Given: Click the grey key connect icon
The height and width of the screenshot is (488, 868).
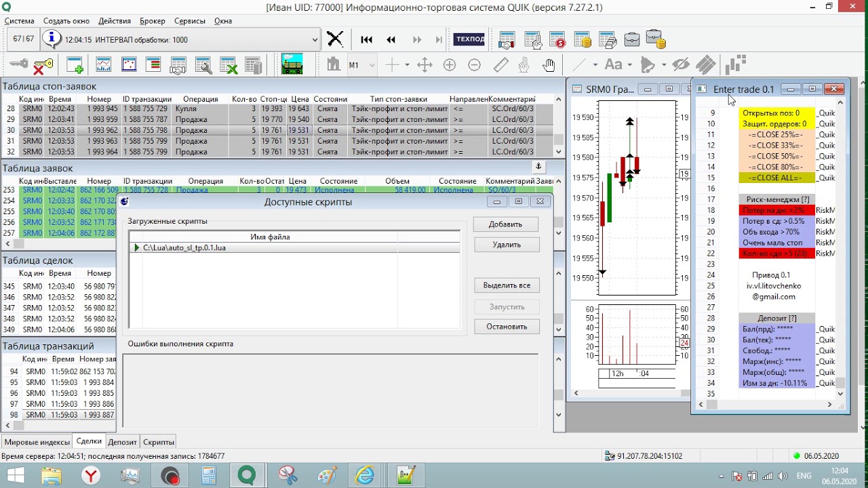Looking at the screenshot, I should (18, 65).
